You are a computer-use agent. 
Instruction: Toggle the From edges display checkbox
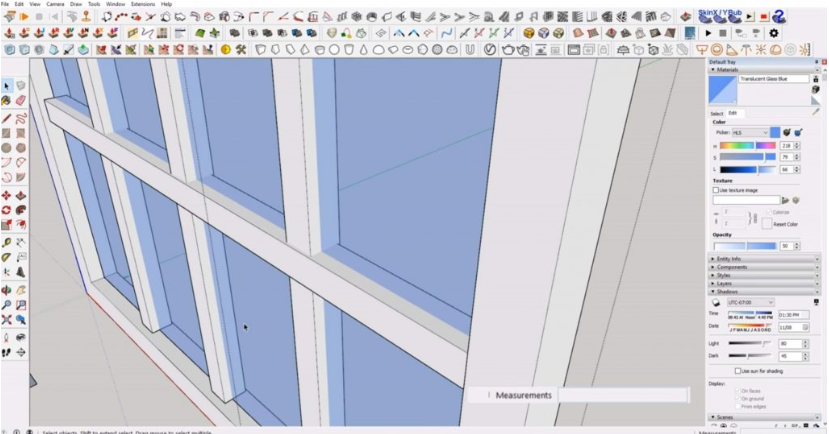[x=738, y=407]
